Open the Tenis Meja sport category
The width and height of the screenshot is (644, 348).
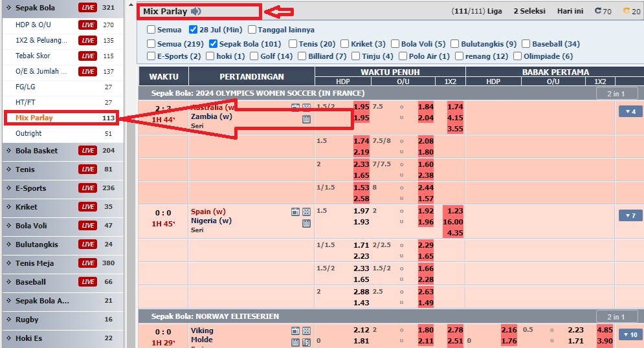(34, 263)
